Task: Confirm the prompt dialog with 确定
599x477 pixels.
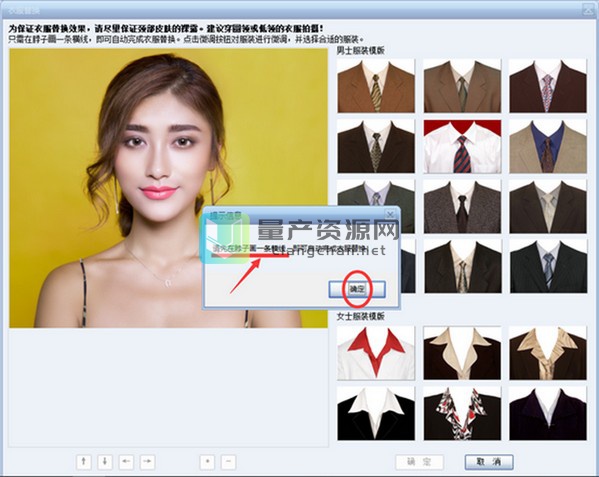Action: point(357,289)
